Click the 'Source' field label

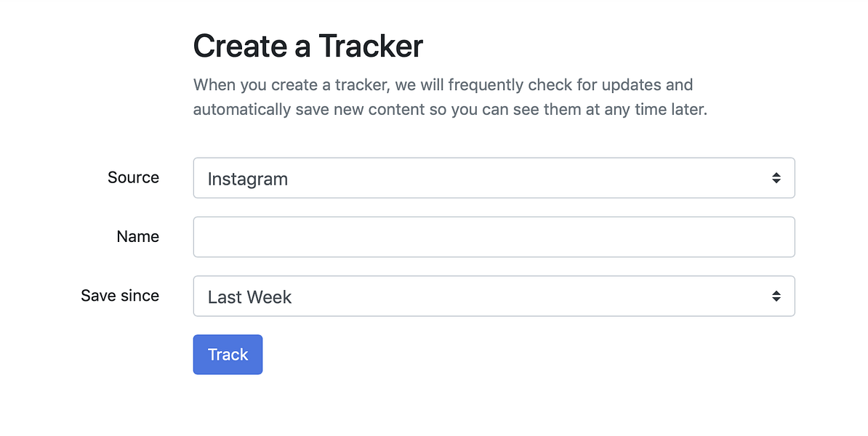(133, 177)
